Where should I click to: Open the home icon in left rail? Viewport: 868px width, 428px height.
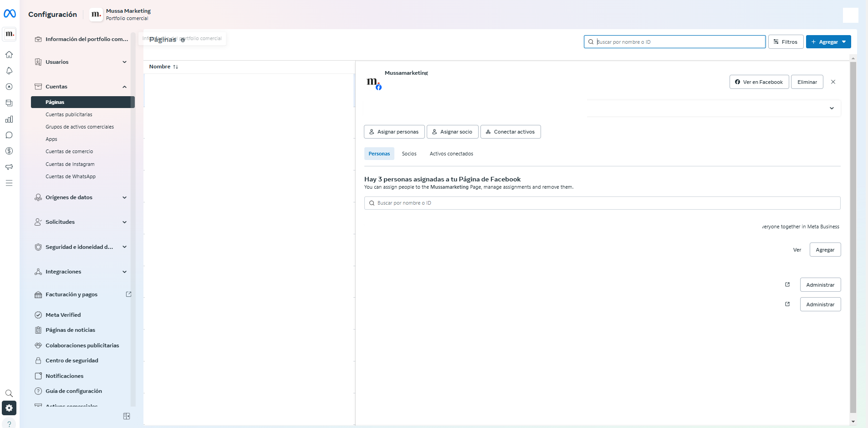[9, 55]
